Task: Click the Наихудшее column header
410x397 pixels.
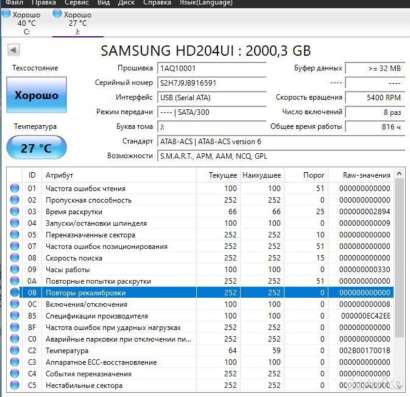Action: tap(262, 175)
